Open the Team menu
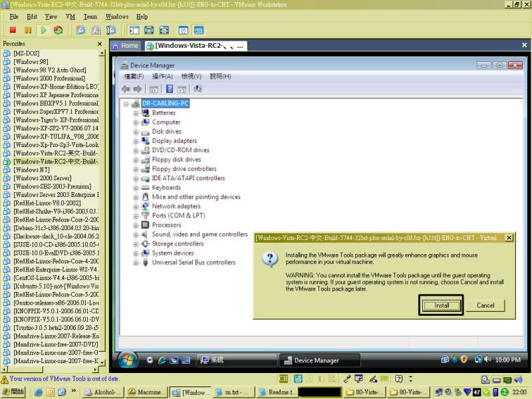Screen dimensions: 532x399 (90, 17)
